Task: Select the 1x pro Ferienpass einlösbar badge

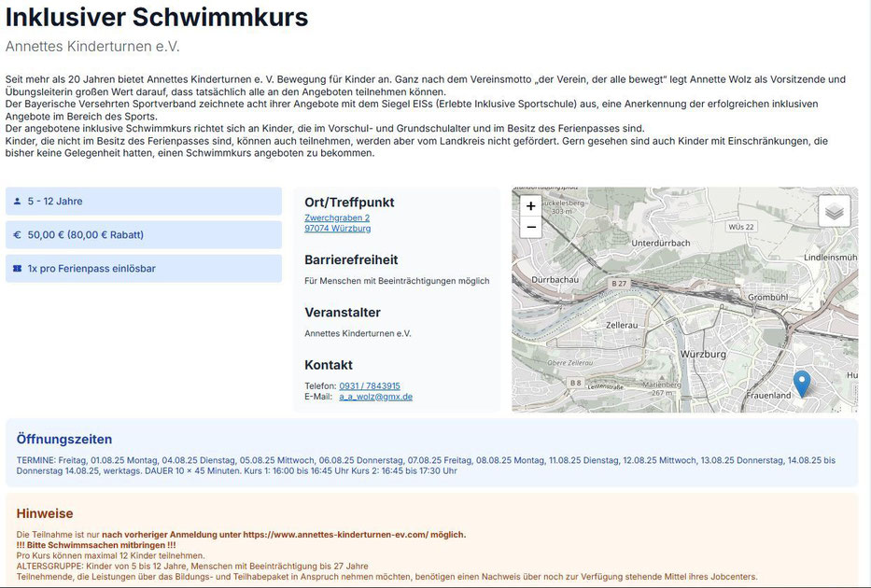Action: 144,269
